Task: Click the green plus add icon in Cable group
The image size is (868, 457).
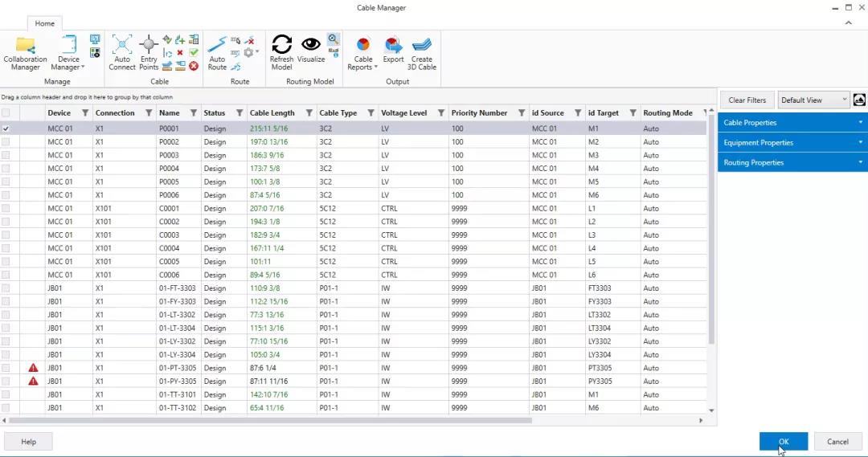Action: [180, 39]
